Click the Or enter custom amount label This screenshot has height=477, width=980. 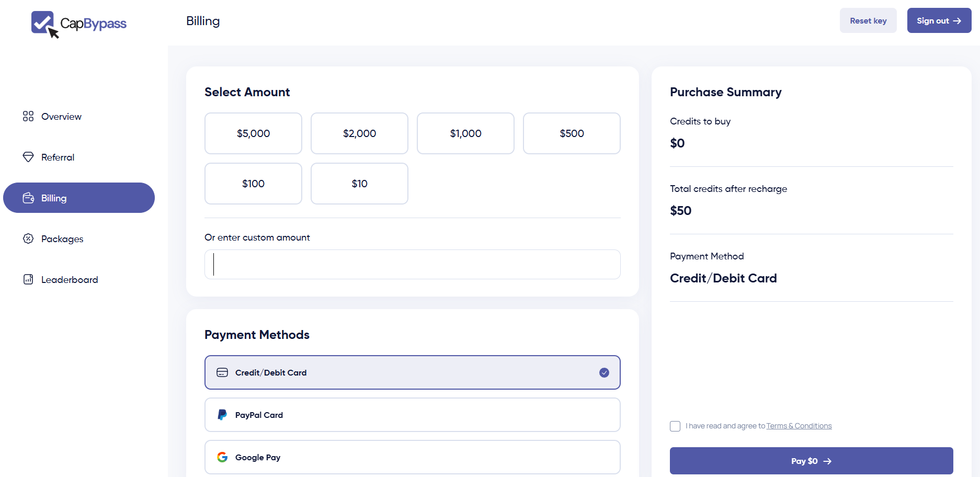257,237
